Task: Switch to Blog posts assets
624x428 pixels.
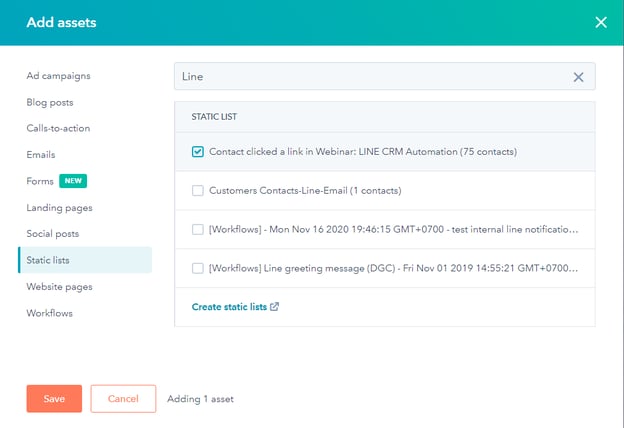Action: 50,102
